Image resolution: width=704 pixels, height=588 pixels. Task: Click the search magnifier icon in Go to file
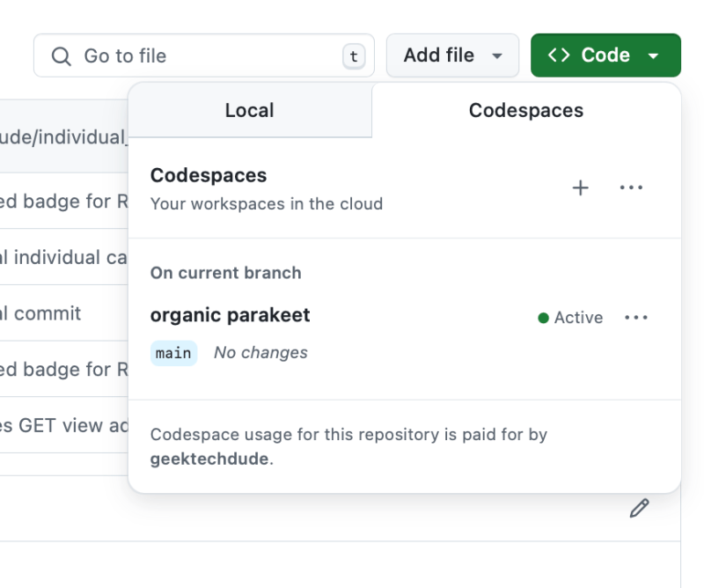pos(61,56)
